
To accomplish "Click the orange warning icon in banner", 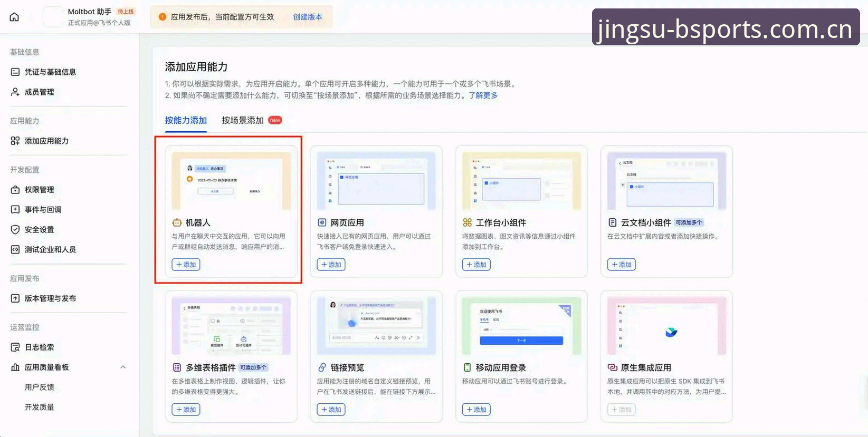I will [x=163, y=17].
